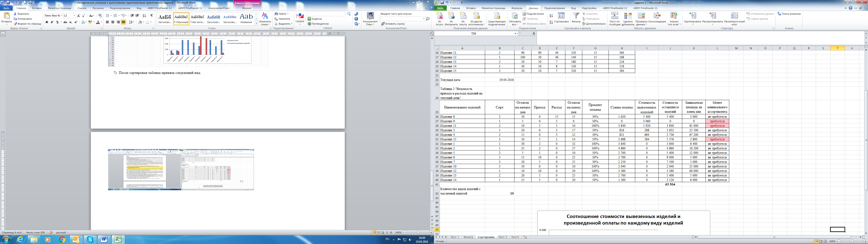
Task: Set left text alignment in Word
Action: 108,22
